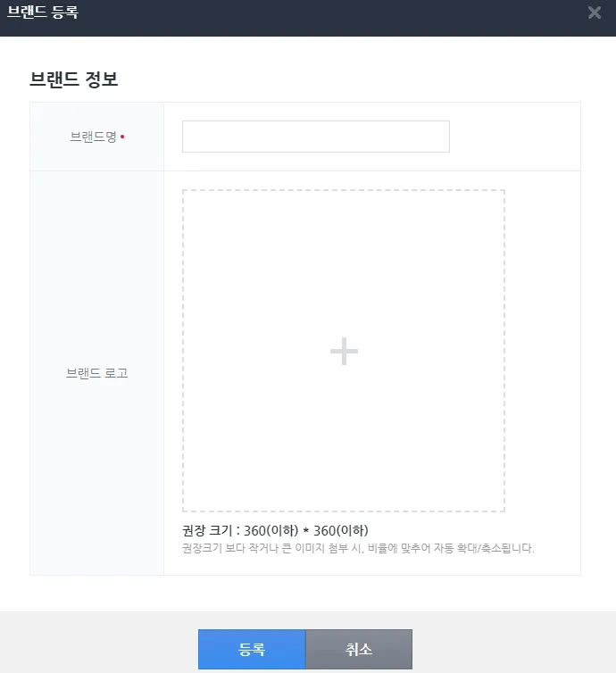This screenshot has height=673, width=616.
Task: Select the gray note about 자동 확대/축소
Action: point(358,548)
